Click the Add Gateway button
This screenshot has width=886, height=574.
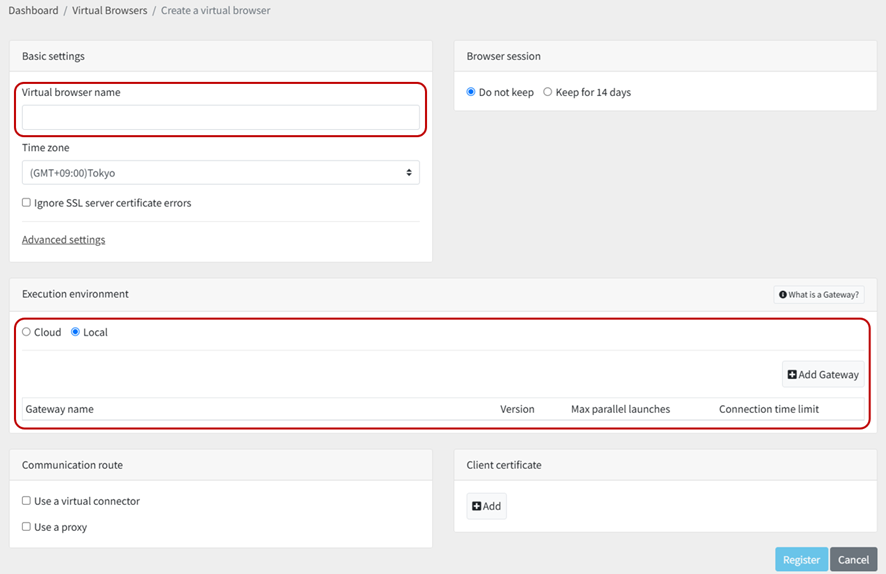click(823, 375)
